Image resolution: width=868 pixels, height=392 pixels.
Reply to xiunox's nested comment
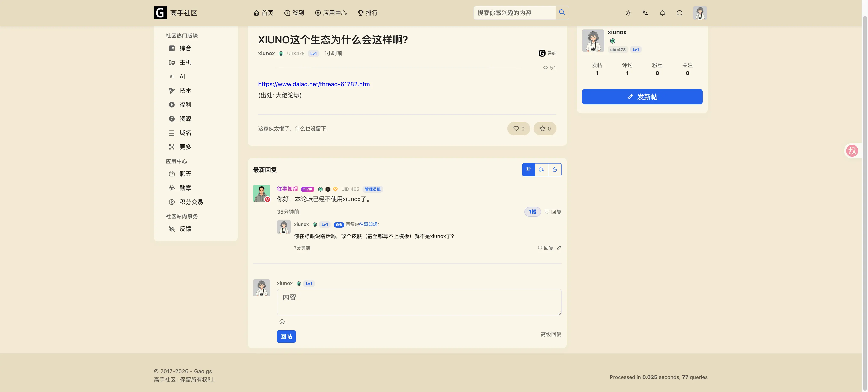pyautogui.click(x=546, y=248)
